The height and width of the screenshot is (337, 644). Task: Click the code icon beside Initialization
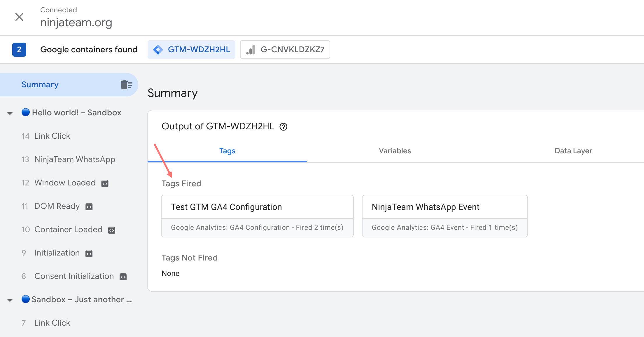89,253
